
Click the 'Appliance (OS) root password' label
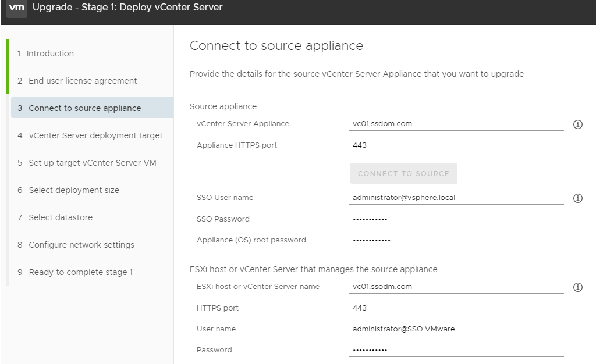[251, 240]
